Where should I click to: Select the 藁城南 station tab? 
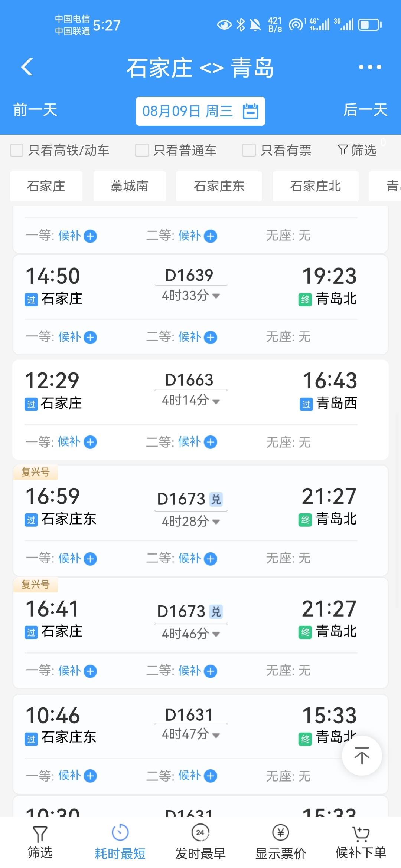(x=129, y=186)
